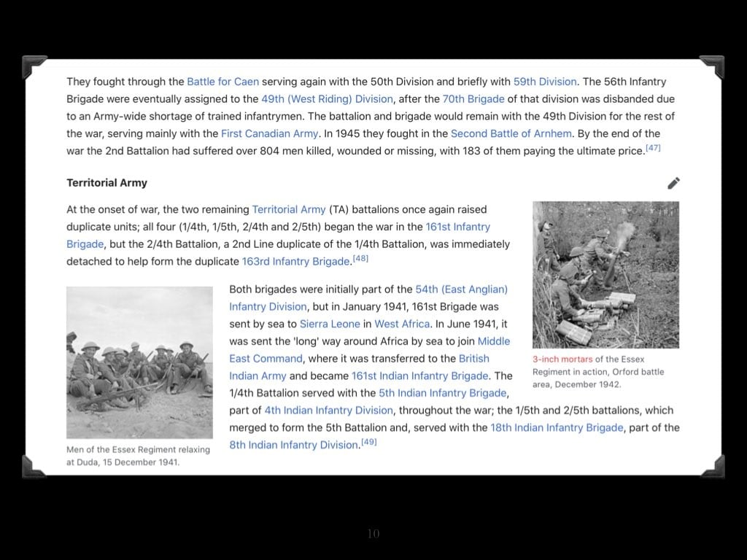
Task: Follow the 59th Division link
Action: tap(544, 82)
